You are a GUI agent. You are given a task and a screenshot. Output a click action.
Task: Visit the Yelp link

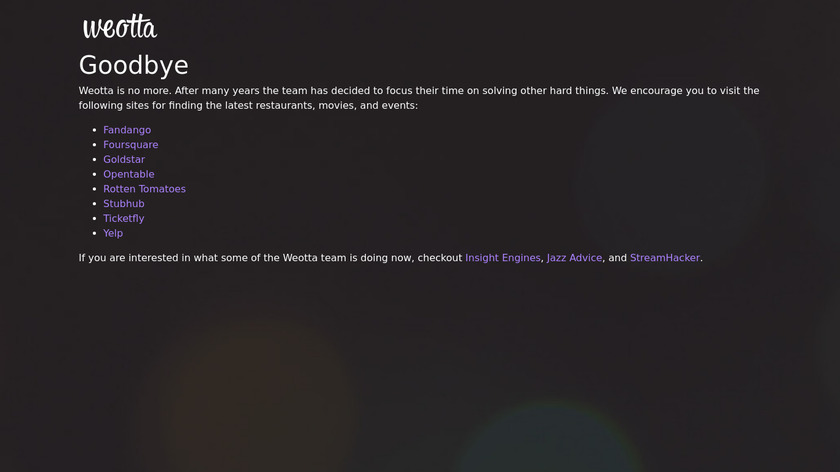click(113, 233)
